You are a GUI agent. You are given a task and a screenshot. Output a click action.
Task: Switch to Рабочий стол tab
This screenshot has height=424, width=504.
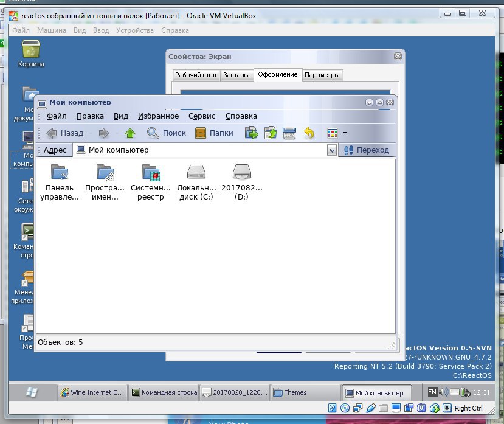coord(196,75)
